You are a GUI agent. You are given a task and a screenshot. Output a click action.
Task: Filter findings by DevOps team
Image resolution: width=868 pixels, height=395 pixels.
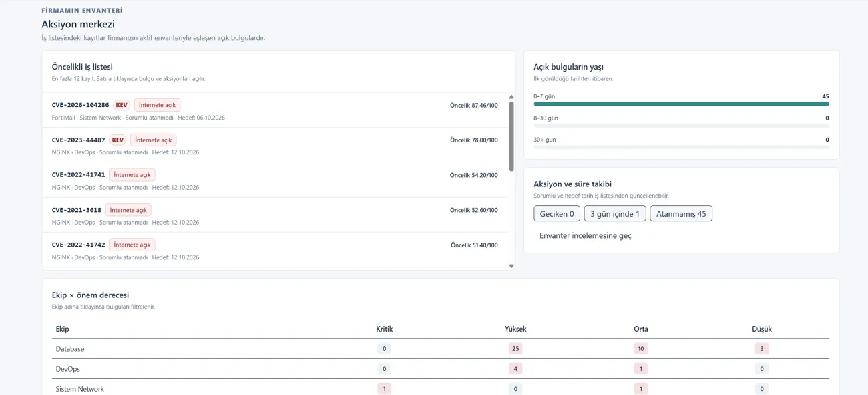coord(68,369)
